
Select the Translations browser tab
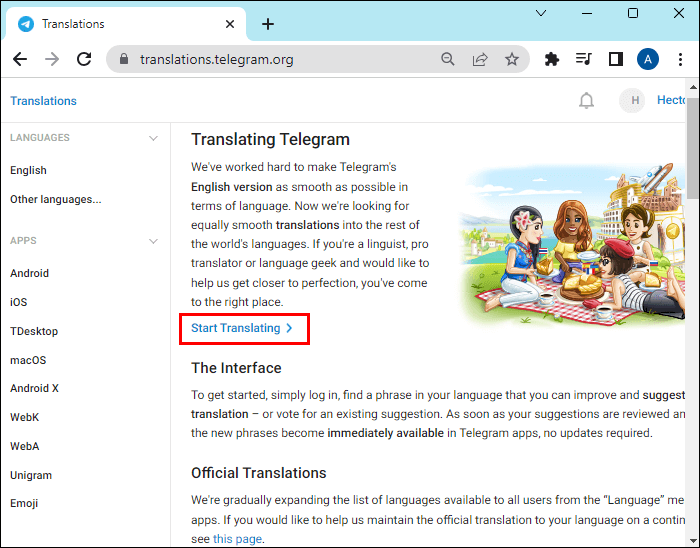point(126,24)
